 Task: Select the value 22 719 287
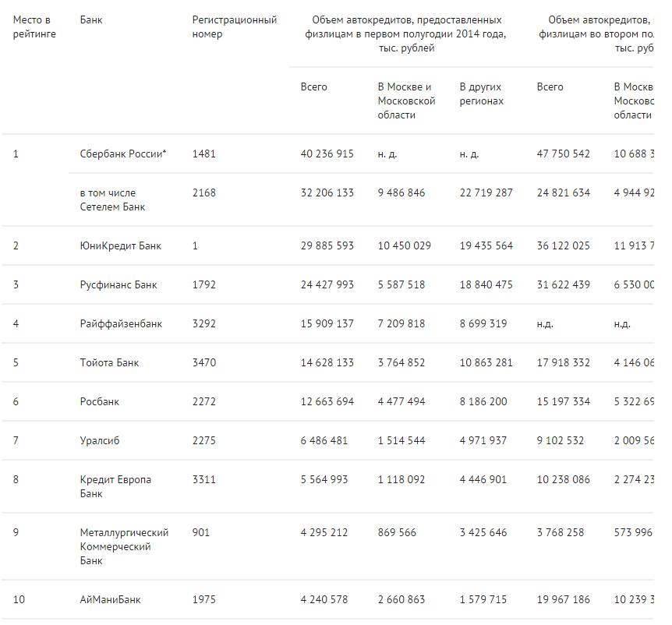point(486,192)
